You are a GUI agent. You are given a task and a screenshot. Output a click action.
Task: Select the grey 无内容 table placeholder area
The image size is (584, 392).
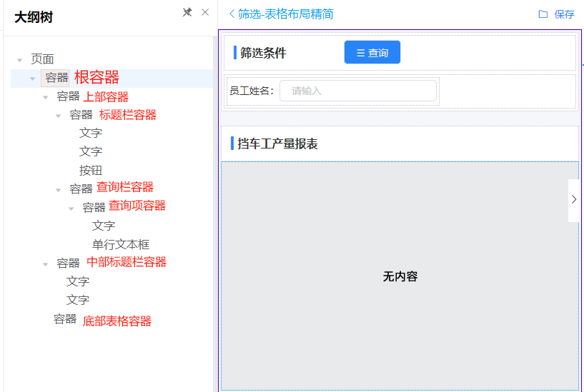pyautogui.click(x=400, y=276)
